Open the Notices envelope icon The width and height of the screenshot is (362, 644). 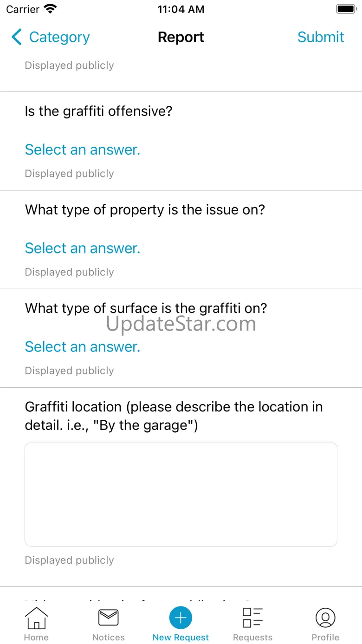tap(109, 618)
